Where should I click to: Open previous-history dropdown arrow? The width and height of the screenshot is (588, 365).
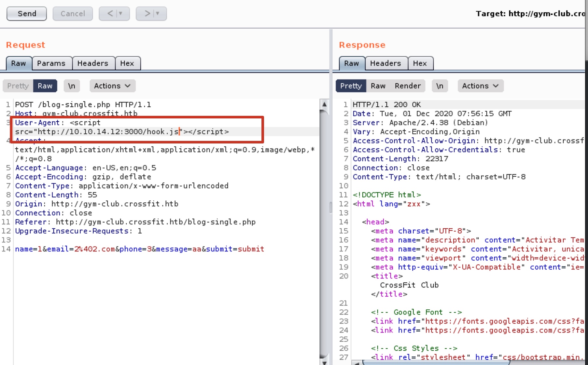point(121,14)
